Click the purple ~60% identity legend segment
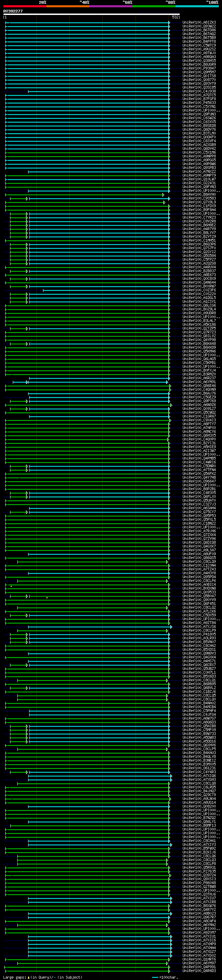The width and height of the screenshot is (222, 980). point(111,6)
